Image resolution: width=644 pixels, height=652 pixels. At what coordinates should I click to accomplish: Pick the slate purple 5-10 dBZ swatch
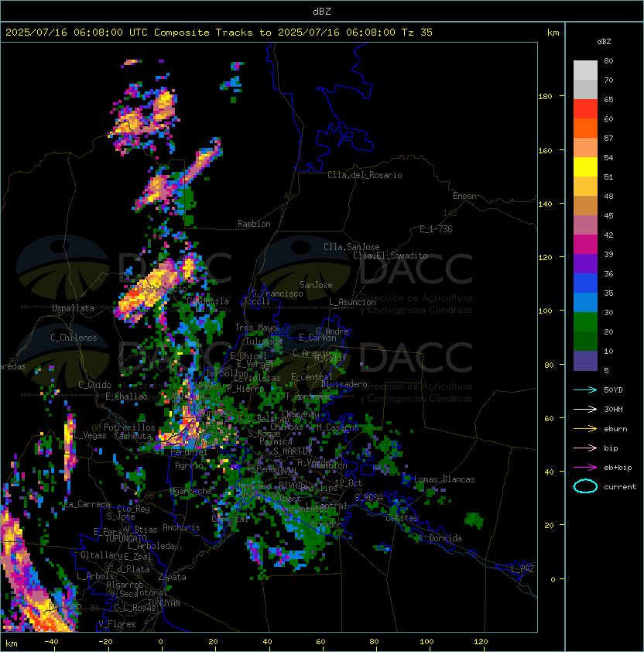(585, 361)
